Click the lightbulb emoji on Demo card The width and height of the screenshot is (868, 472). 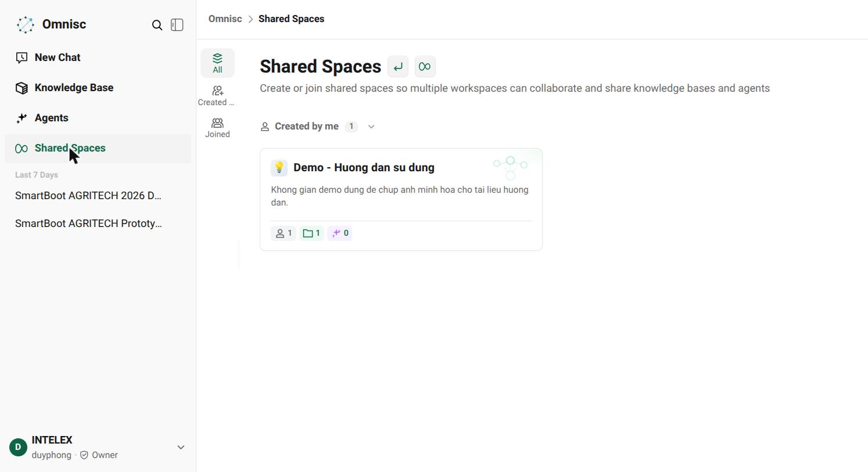point(279,168)
